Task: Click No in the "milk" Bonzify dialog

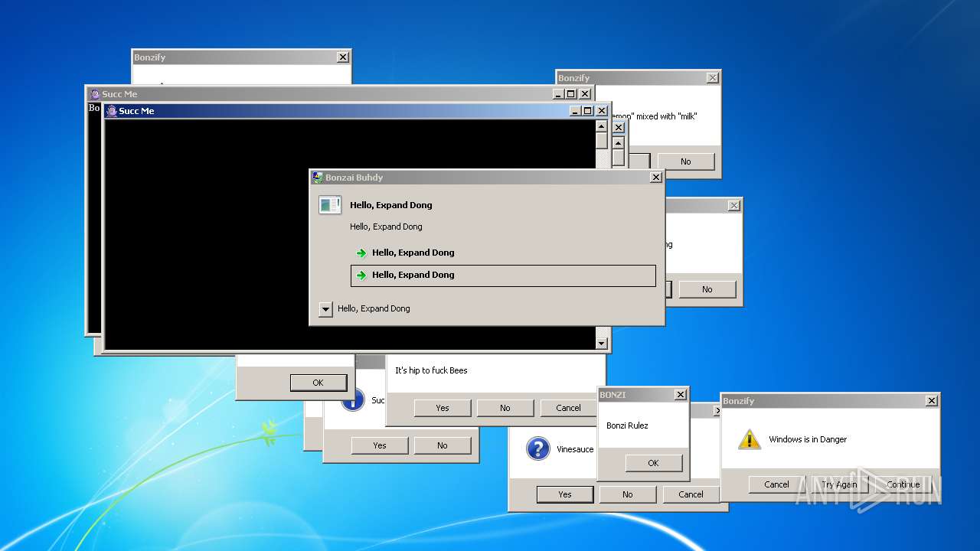Action: pyautogui.click(x=685, y=161)
